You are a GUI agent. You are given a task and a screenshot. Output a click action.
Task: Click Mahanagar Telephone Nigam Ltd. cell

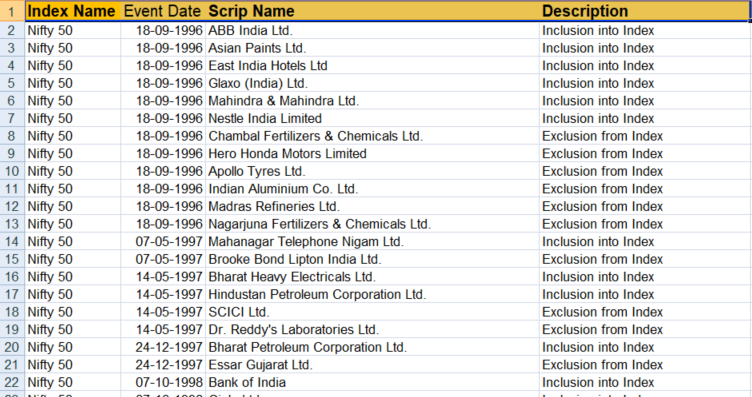click(372, 242)
